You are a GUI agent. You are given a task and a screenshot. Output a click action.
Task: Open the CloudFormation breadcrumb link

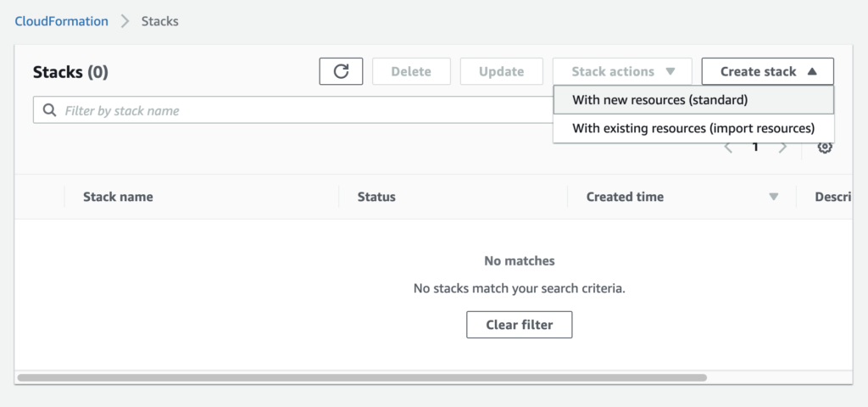(x=61, y=21)
